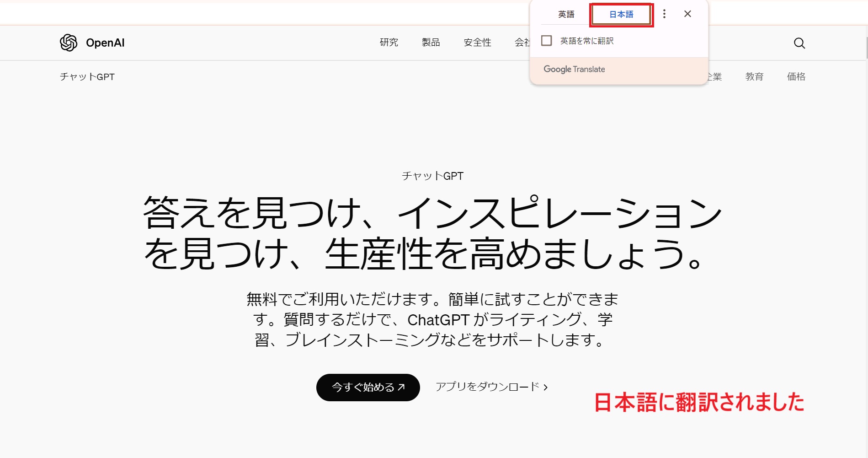Switch to the 英語 tab in the translate popup
This screenshot has height=458, width=868.
(566, 15)
